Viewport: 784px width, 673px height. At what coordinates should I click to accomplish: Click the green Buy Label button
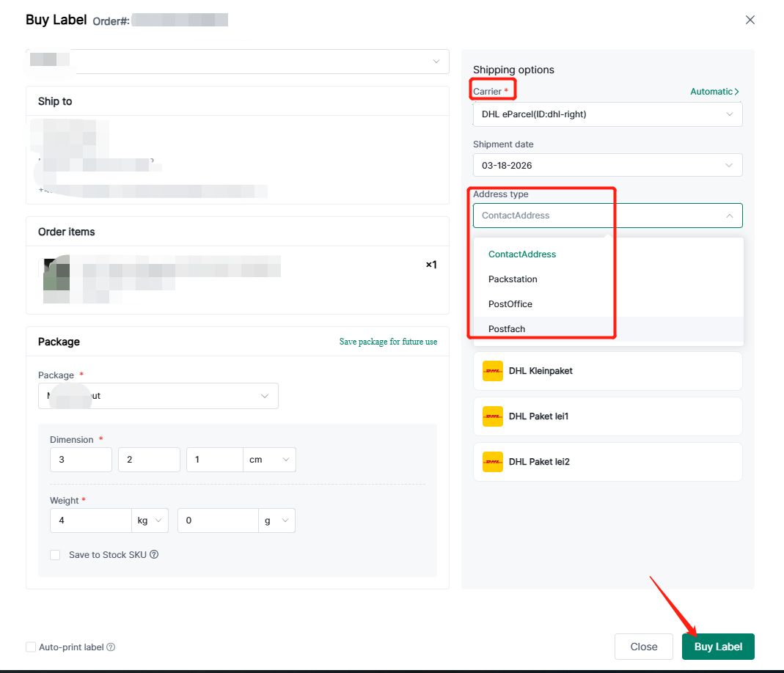pos(718,647)
